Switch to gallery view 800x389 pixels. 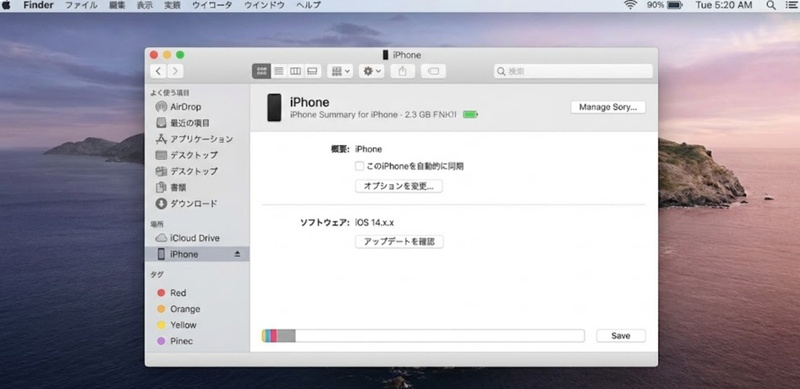(312, 71)
